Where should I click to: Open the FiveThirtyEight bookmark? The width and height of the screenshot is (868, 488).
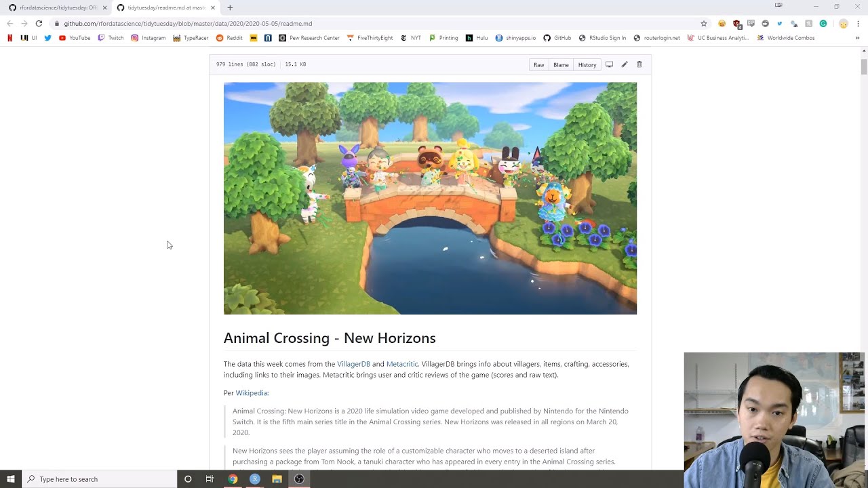tap(370, 38)
